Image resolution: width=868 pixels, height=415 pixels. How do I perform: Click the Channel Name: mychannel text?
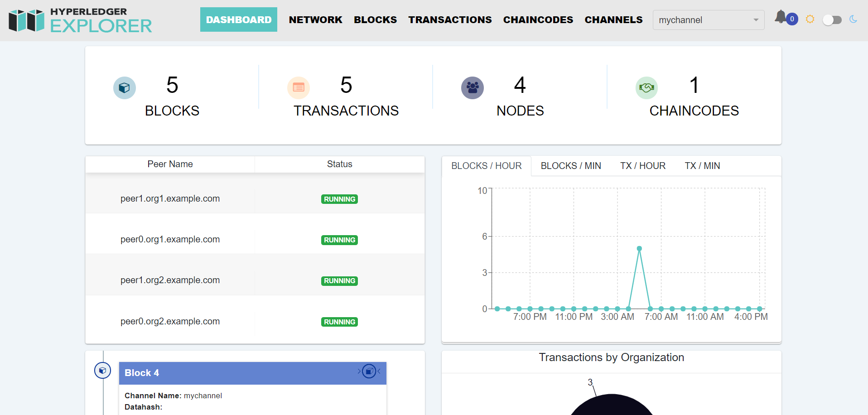(x=173, y=396)
